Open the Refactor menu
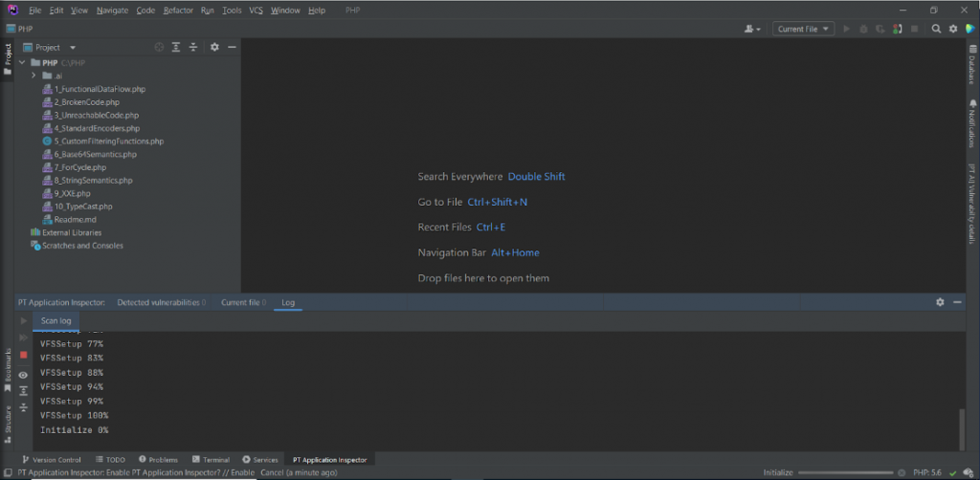 [x=178, y=11]
